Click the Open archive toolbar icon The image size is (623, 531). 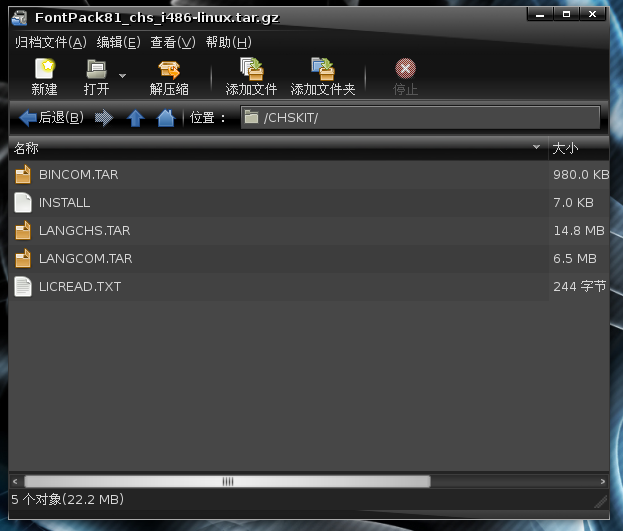point(96,69)
